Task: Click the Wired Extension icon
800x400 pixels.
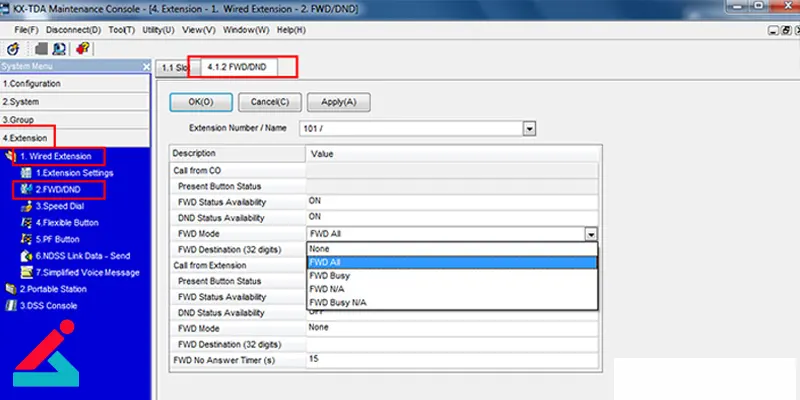Action: coord(10,156)
